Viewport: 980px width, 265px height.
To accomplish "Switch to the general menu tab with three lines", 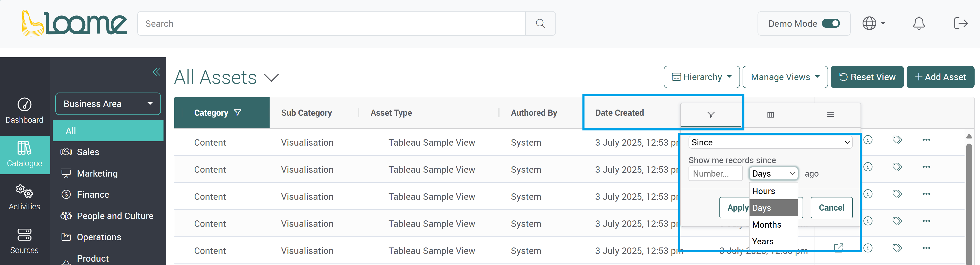I will tap(830, 115).
